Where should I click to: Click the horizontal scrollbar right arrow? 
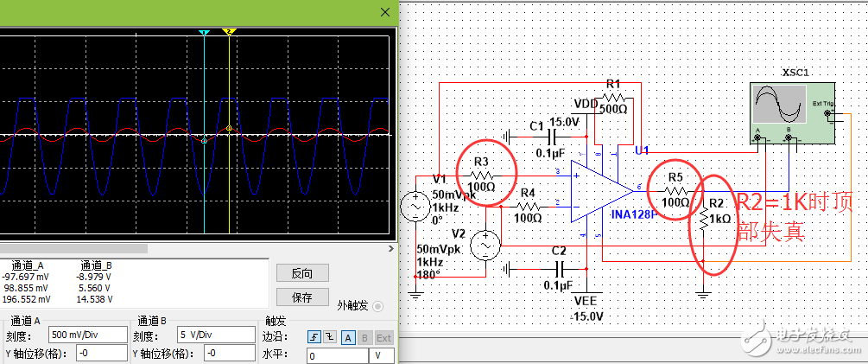click(390, 249)
